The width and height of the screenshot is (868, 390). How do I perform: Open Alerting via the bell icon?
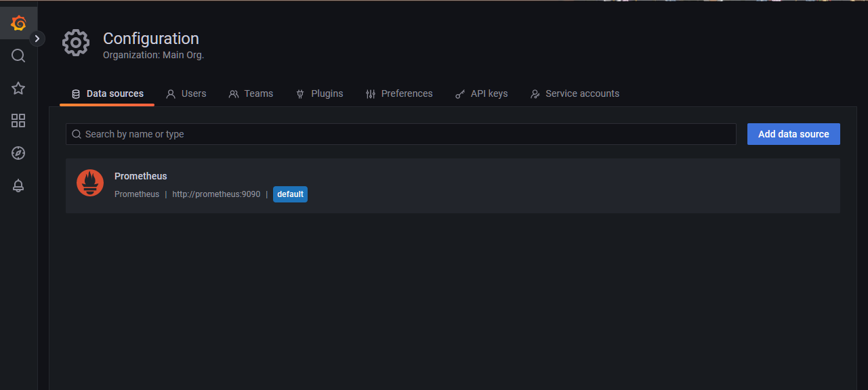[18, 186]
